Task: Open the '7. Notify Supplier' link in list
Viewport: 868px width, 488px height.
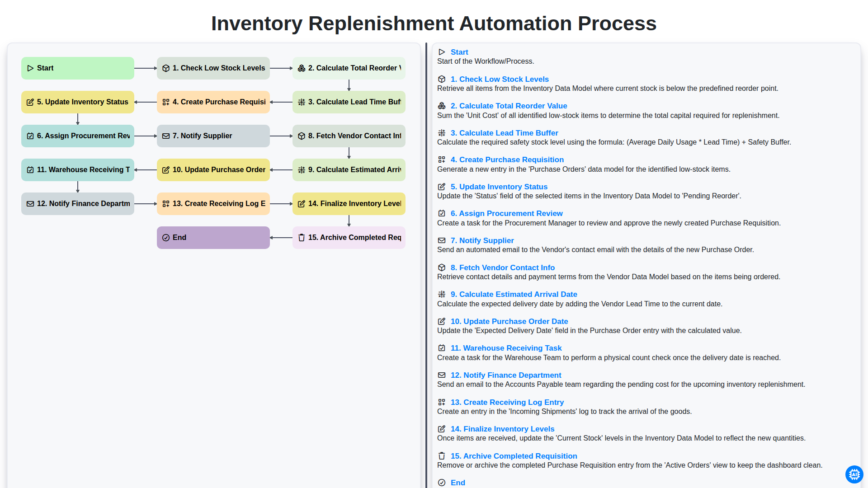Action: pyautogui.click(x=482, y=240)
